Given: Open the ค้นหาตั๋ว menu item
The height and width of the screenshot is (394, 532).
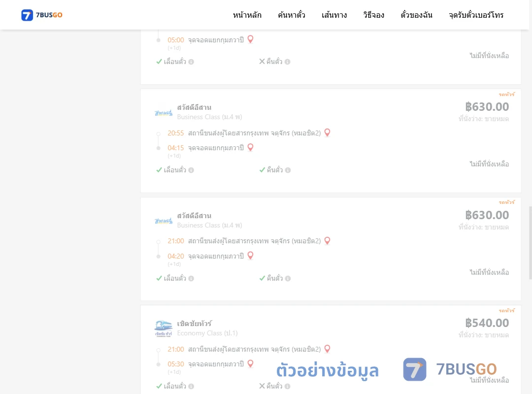Looking at the screenshot, I should pyautogui.click(x=292, y=15).
